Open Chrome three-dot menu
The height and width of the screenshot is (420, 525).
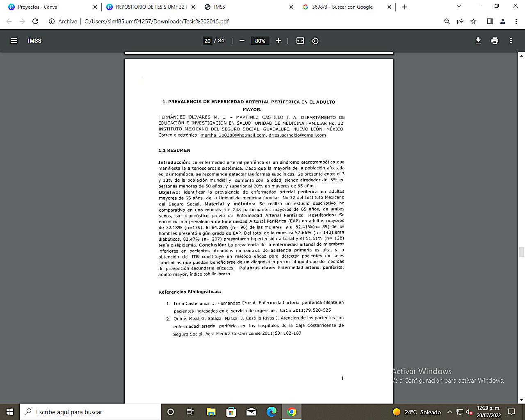(516, 21)
